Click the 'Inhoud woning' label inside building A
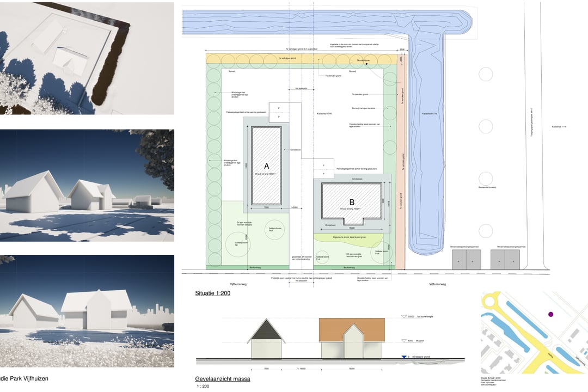Image resolution: width=588 pixels, height=392 pixels. pos(266,174)
